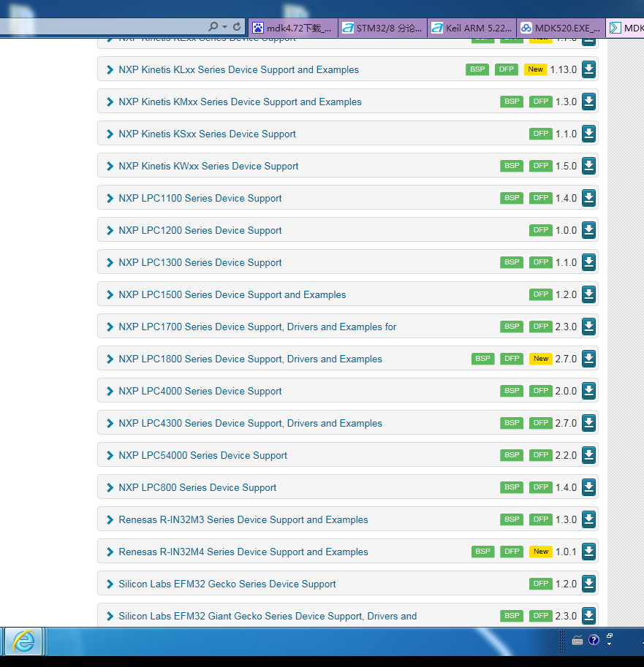The width and height of the screenshot is (644, 667).
Task: Click the taskbar restore-down tray icon
Action: (610, 636)
